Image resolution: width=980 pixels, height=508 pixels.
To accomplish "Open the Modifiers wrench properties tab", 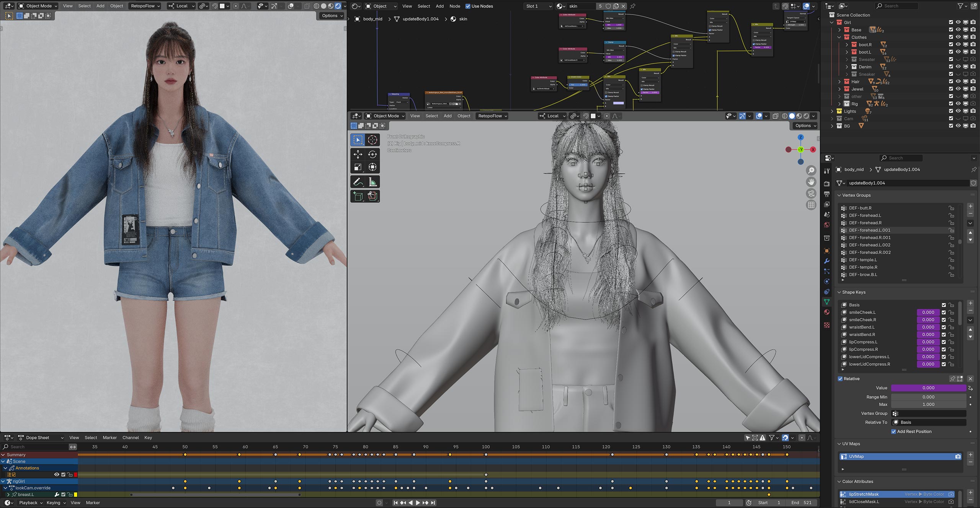I will [827, 261].
